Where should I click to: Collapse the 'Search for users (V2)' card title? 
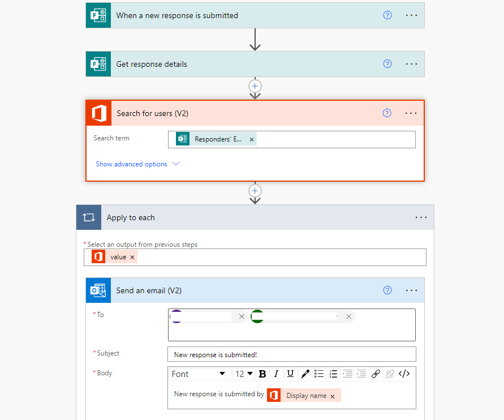click(153, 113)
